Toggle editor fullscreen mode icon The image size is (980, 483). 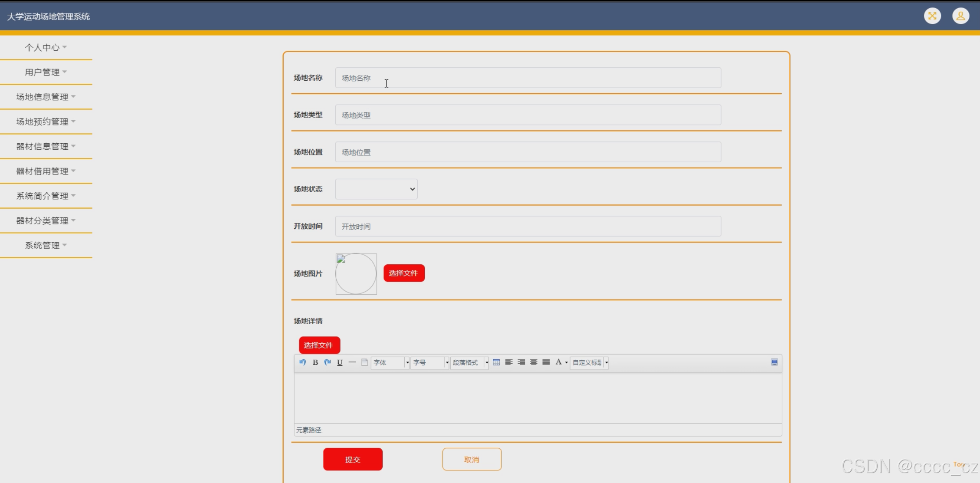click(x=774, y=362)
